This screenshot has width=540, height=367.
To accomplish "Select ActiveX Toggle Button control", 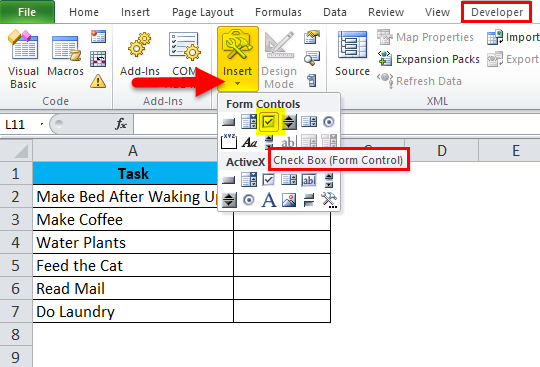I will tap(309, 200).
